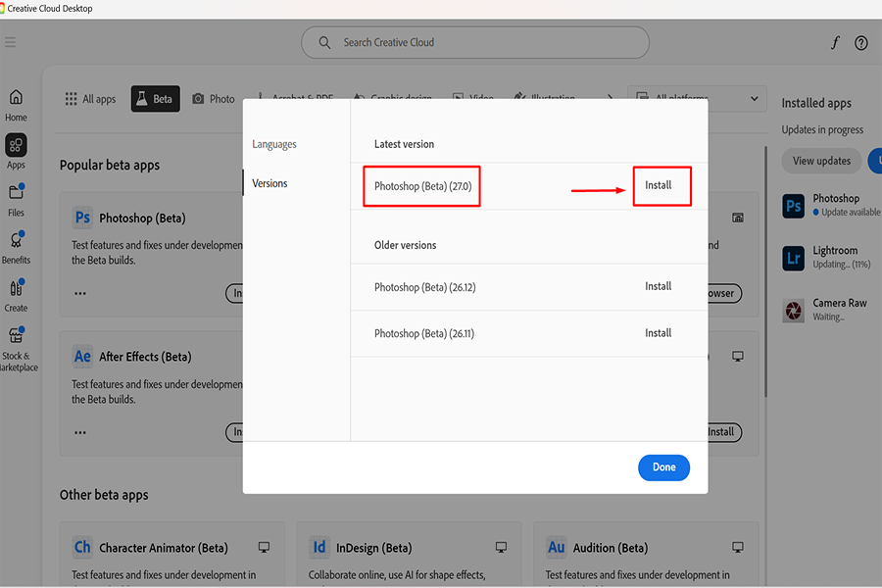Click the hamburger menu icon
The image size is (882, 588).
tap(10, 43)
